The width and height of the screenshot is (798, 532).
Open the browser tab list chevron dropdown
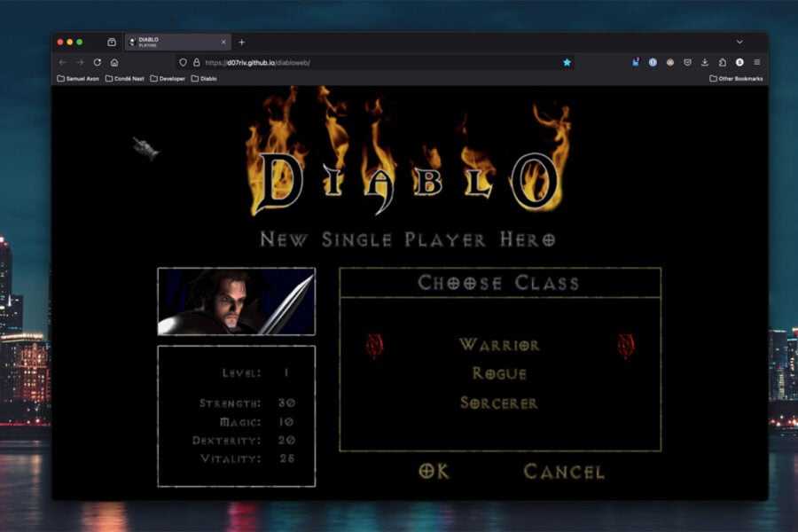coord(739,42)
